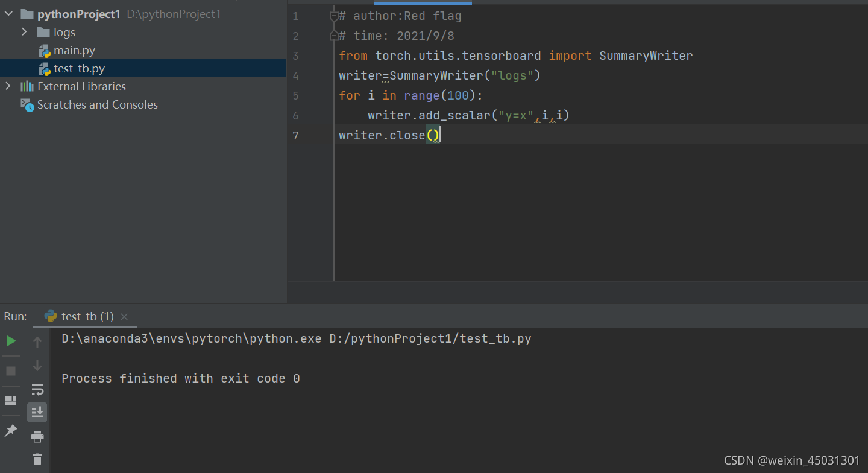Click the writer.close() call on line 7

click(x=389, y=135)
